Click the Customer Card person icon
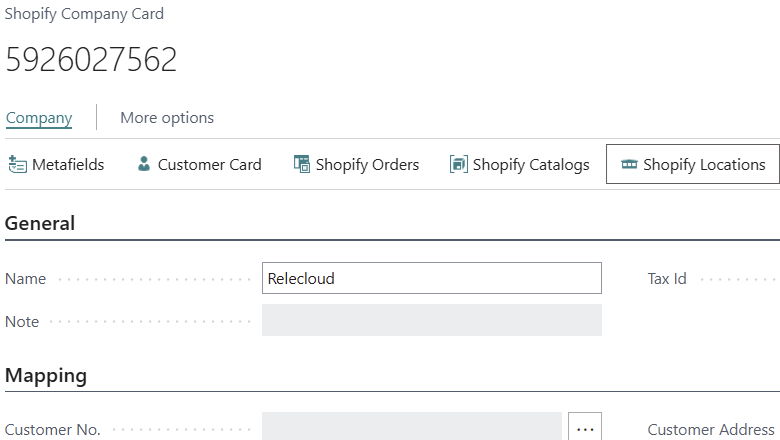The width and height of the screenshot is (780, 440). (144, 165)
